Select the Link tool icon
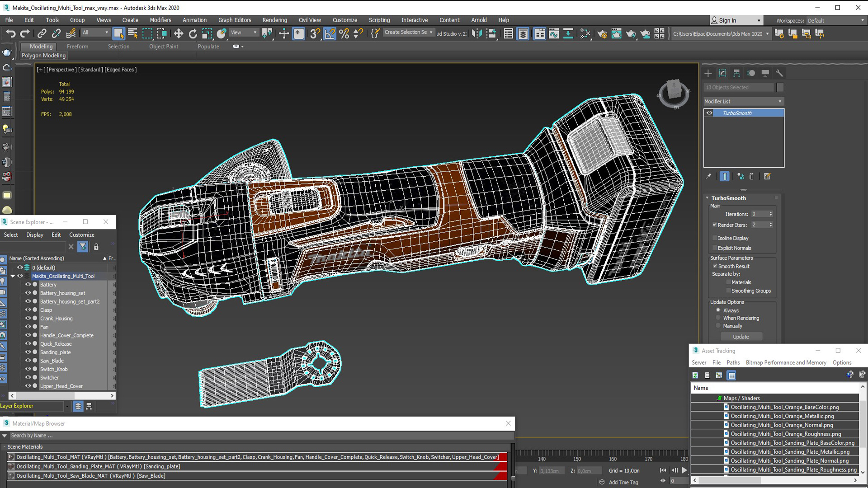The image size is (868, 488). click(x=42, y=33)
